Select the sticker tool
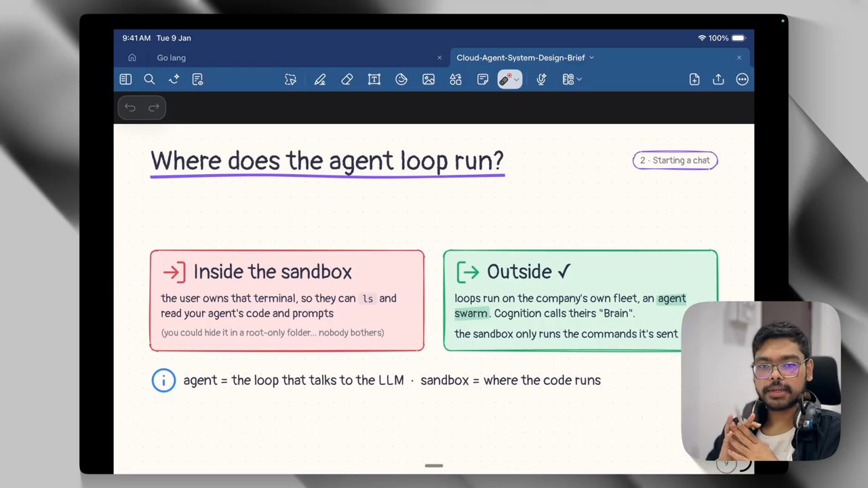 point(401,79)
